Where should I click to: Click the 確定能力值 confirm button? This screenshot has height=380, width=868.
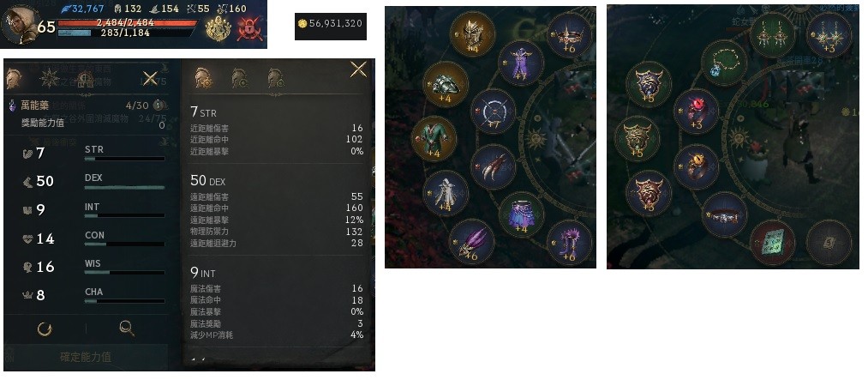86,358
